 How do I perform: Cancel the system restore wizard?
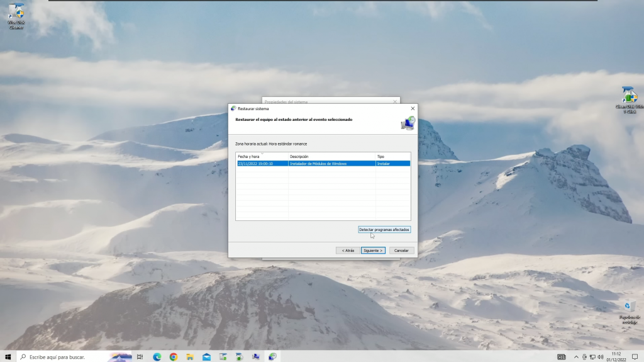pyautogui.click(x=402, y=250)
